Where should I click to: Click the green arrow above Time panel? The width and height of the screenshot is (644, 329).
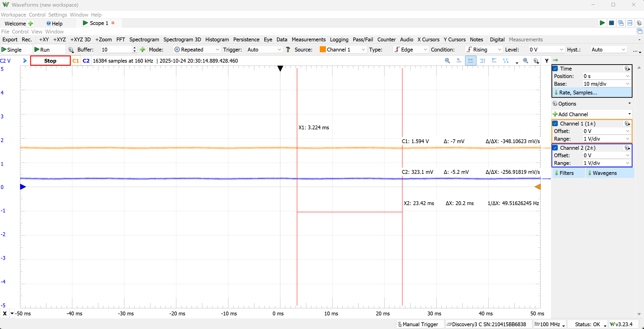(x=555, y=60)
